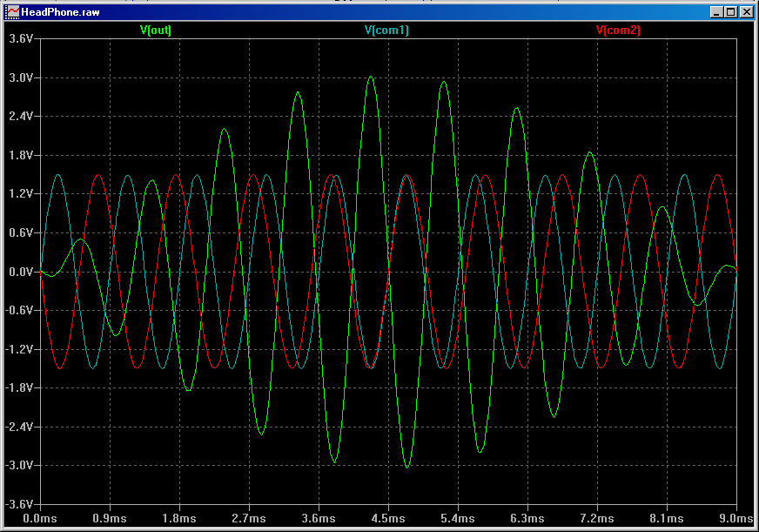759x532 pixels.
Task: Click the HeadPhone.raw window icon
Action: 12,12
